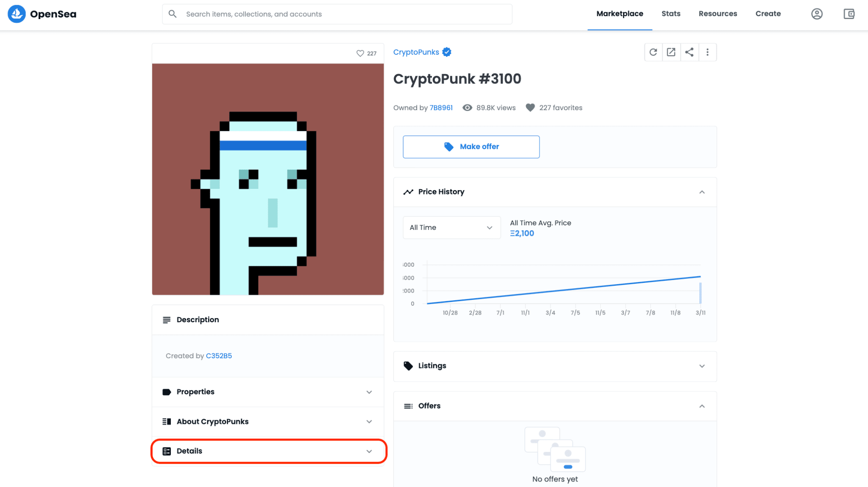Viewport: 868px width, 487px height.
Task: Click the search bar icon
Action: (173, 14)
